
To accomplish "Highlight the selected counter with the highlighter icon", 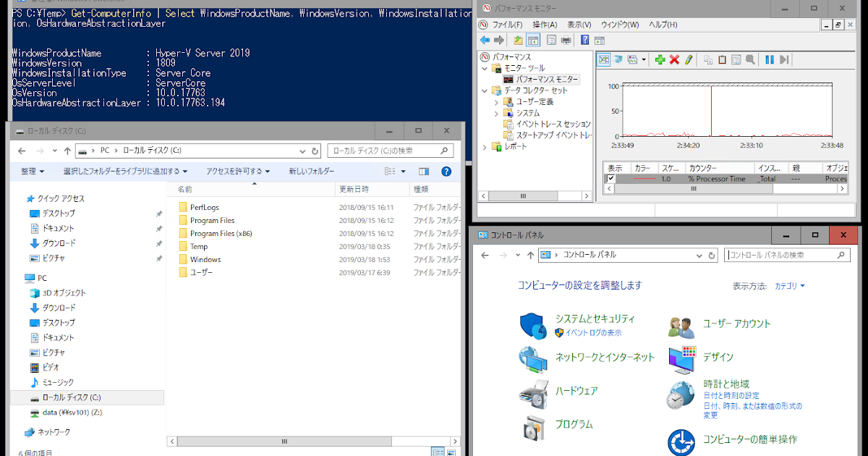I will click(689, 59).
